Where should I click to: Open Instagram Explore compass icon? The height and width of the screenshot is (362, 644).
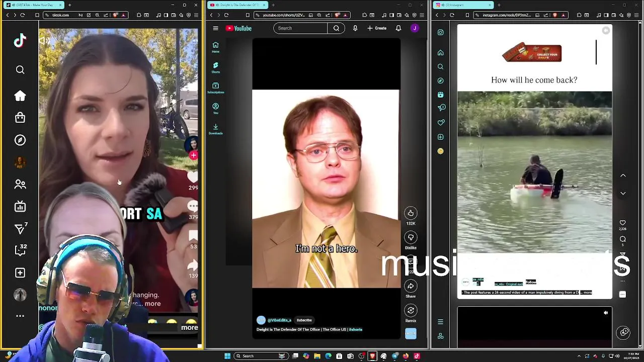[x=441, y=80]
